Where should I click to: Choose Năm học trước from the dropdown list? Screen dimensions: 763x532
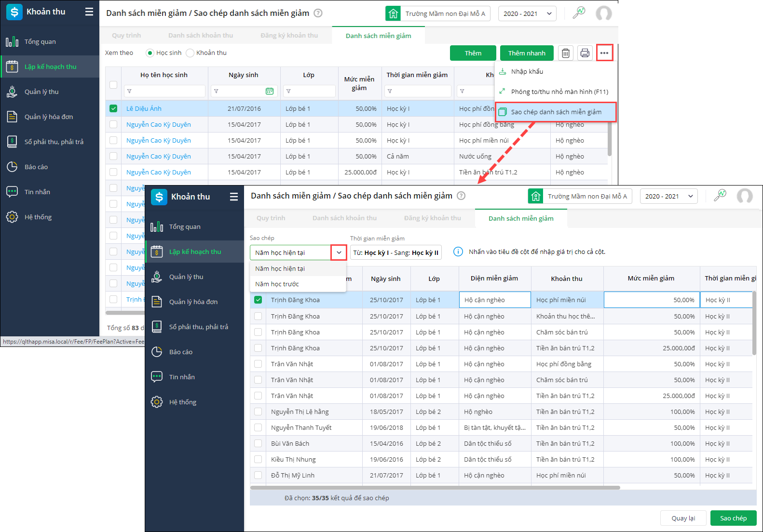pyautogui.click(x=298, y=284)
